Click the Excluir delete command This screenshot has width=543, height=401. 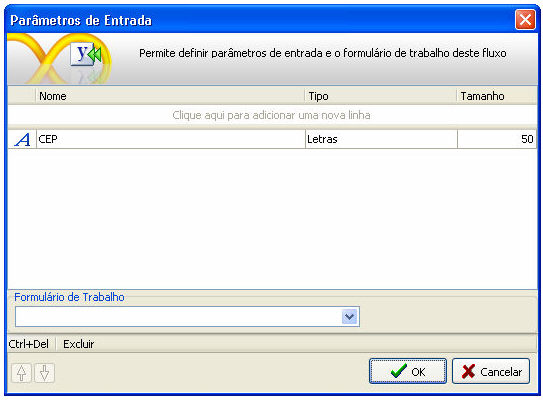79,344
